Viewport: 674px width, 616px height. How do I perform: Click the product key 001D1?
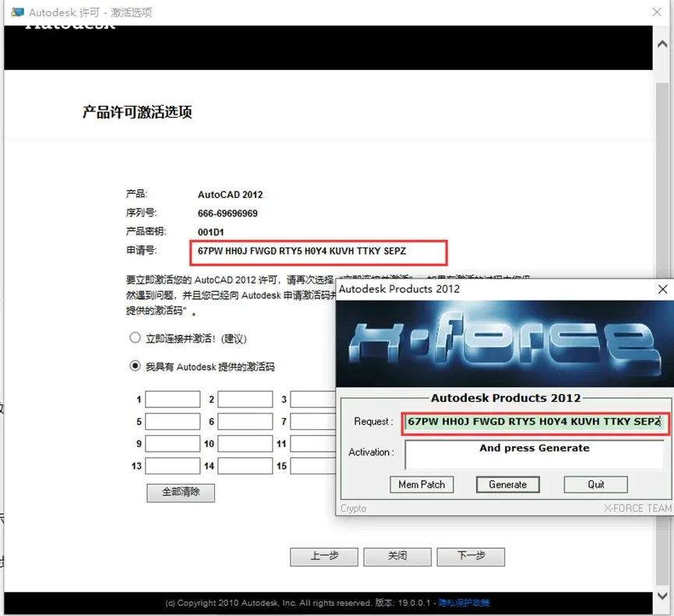pos(210,232)
